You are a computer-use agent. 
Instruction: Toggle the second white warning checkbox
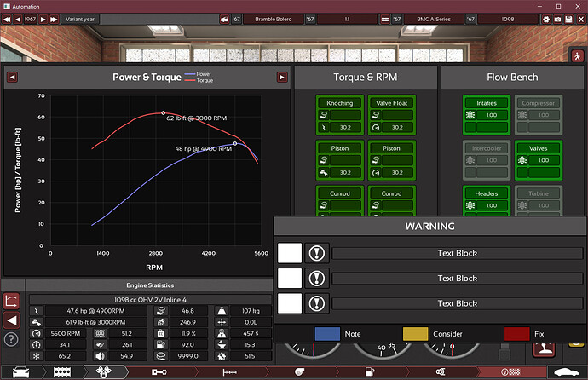[289, 278]
